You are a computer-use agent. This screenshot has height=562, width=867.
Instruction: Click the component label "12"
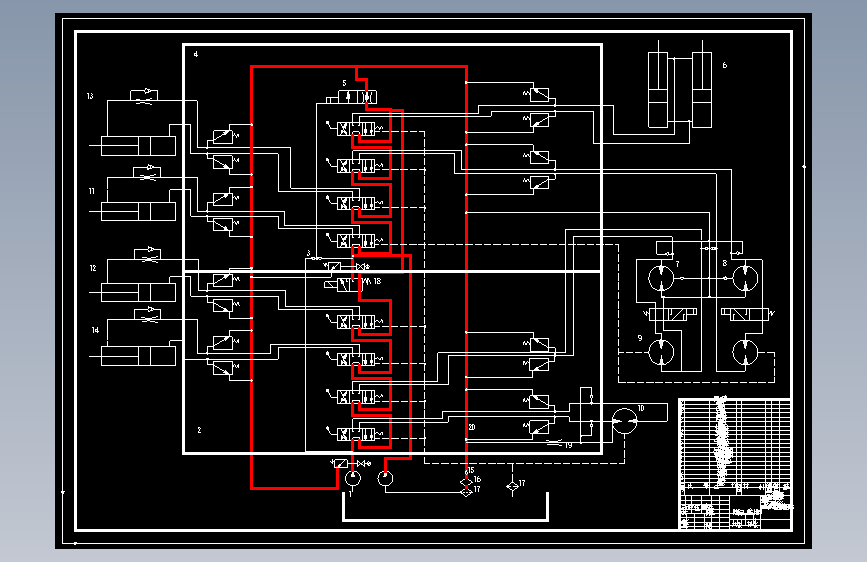click(93, 268)
